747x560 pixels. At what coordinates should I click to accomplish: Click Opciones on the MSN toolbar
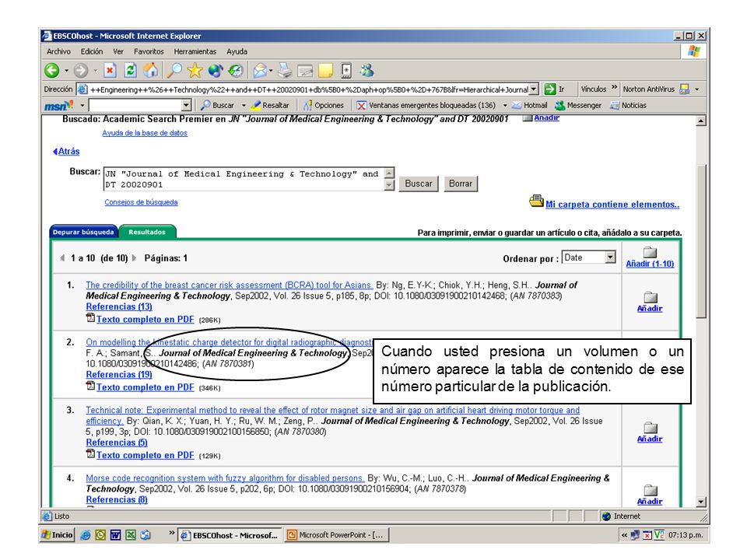(x=324, y=105)
